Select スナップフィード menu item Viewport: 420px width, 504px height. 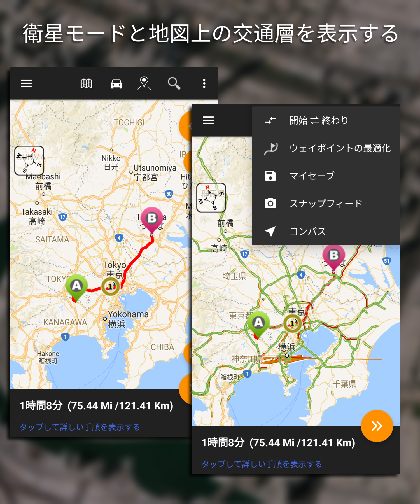(326, 203)
